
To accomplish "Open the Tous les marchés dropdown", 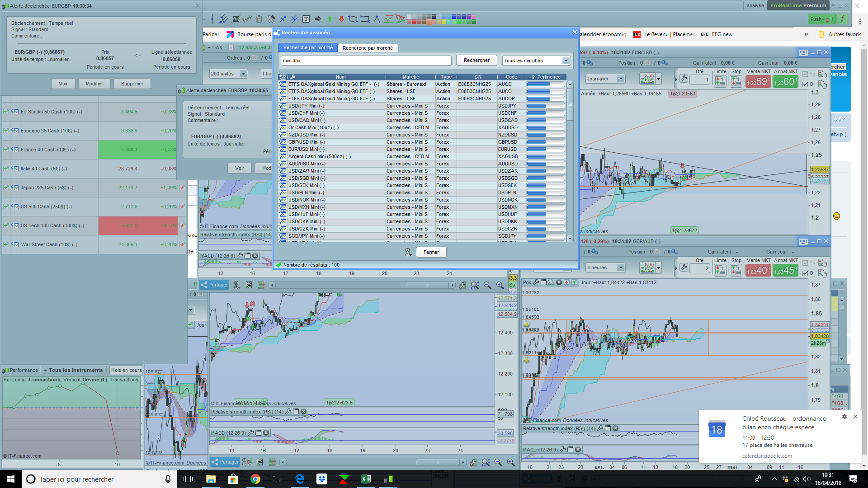I will pos(536,61).
